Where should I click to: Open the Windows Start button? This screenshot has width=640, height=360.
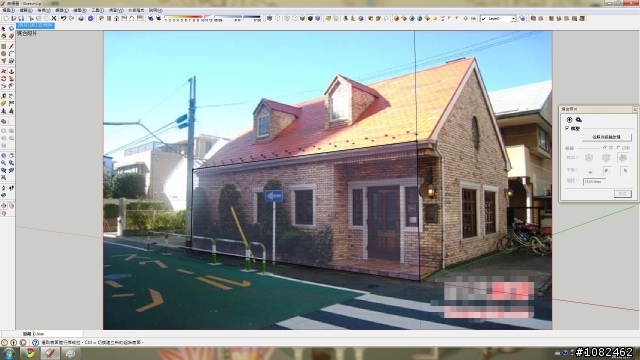(9, 353)
